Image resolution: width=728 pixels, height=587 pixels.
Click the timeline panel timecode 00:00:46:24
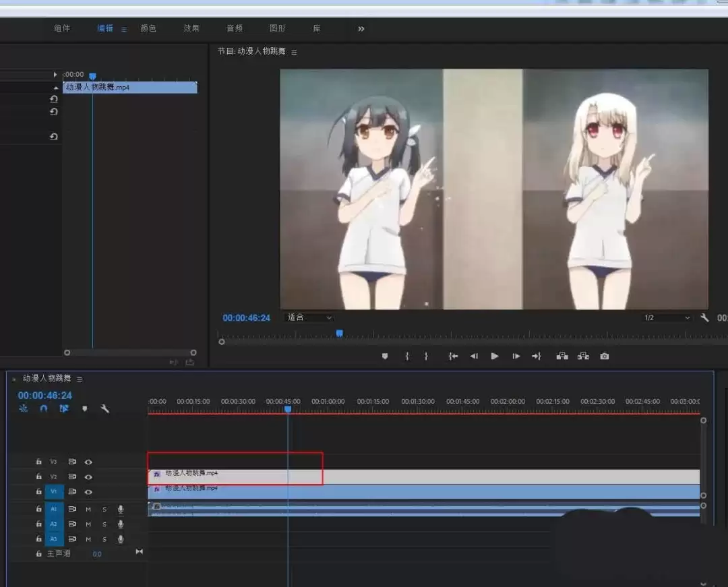tap(45, 396)
